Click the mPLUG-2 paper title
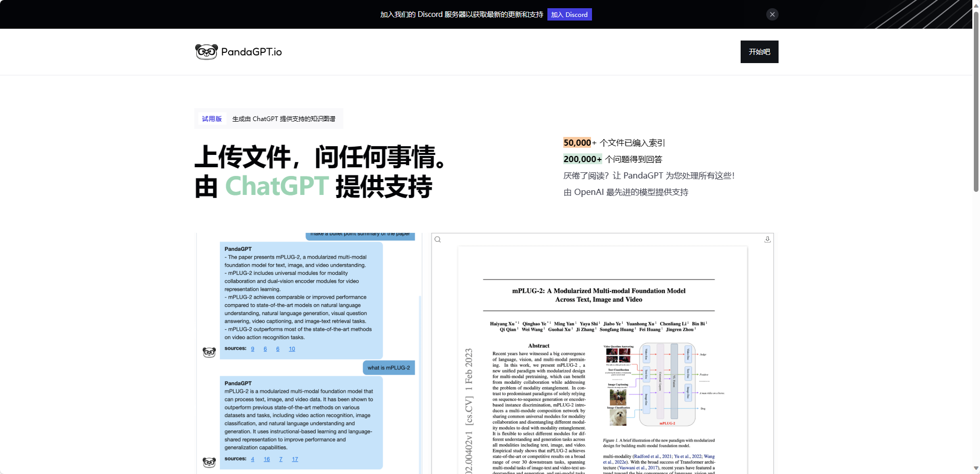The image size is (980, 474). point(599,295)
